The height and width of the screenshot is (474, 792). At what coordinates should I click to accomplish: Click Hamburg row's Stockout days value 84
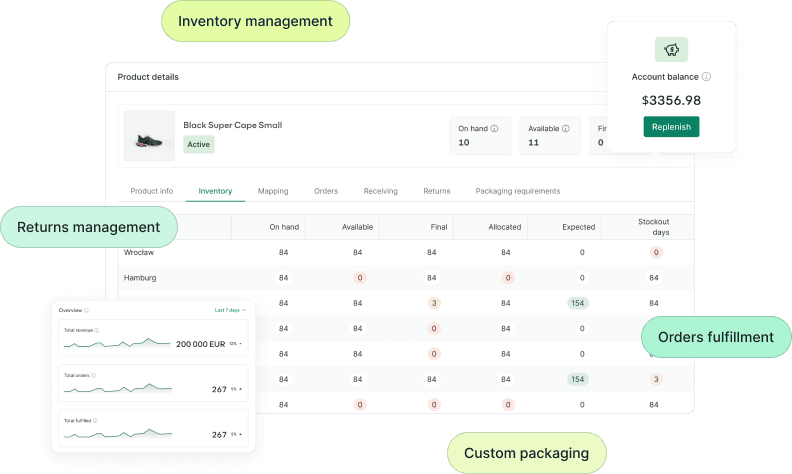[x=654, y=277]
